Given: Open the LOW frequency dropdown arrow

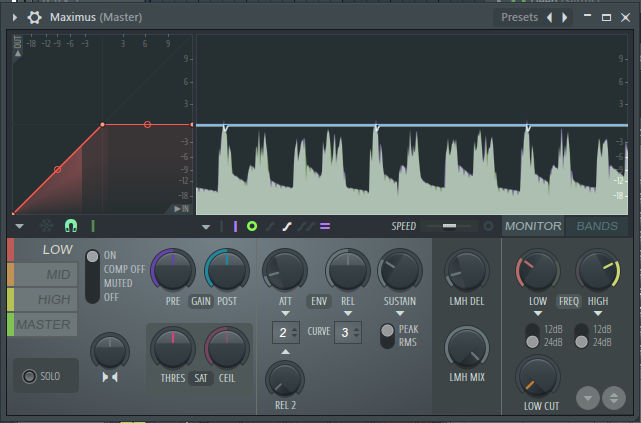Looking at the screenshot, I should 538,313.
